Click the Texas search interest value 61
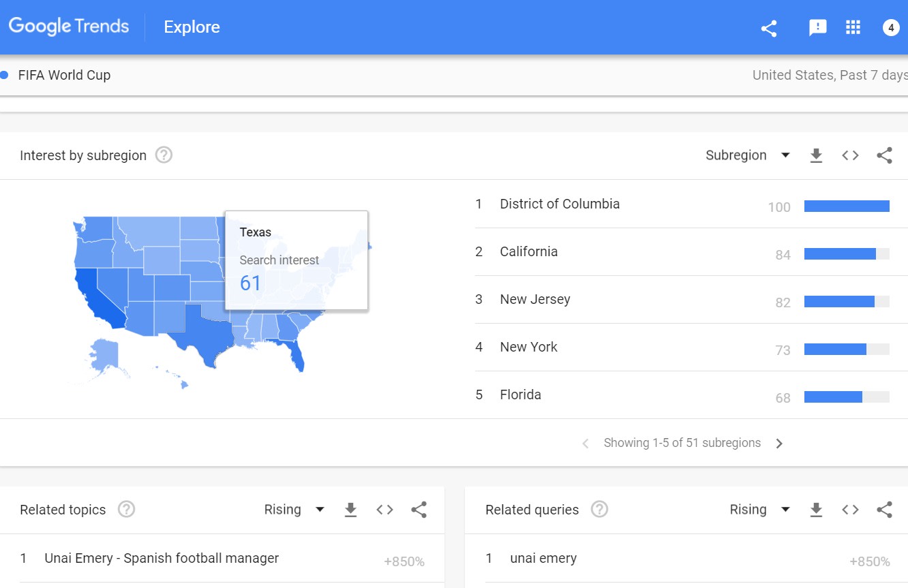 (x=250, y=283)
